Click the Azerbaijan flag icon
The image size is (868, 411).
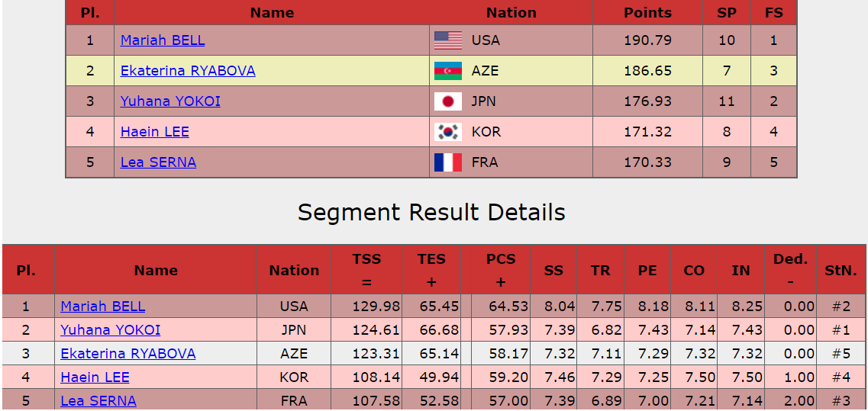[448, 71]
